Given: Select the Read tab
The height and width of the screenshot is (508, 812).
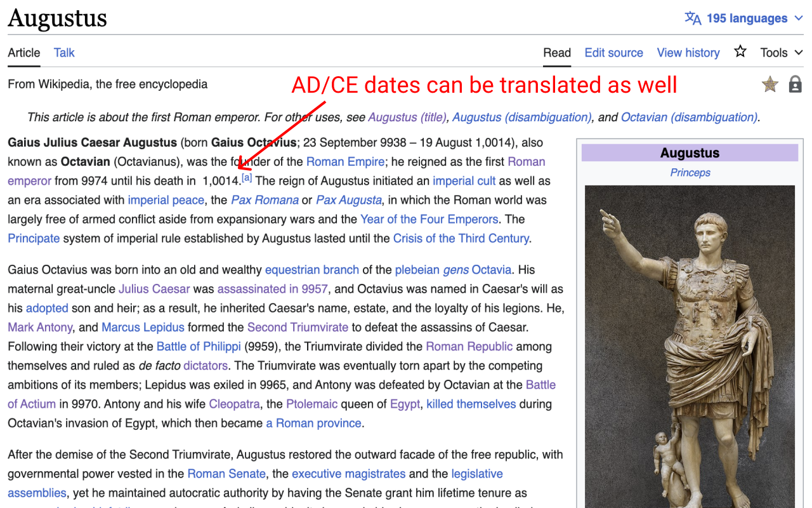Looking at the screenshot, I should pos(556,53).
